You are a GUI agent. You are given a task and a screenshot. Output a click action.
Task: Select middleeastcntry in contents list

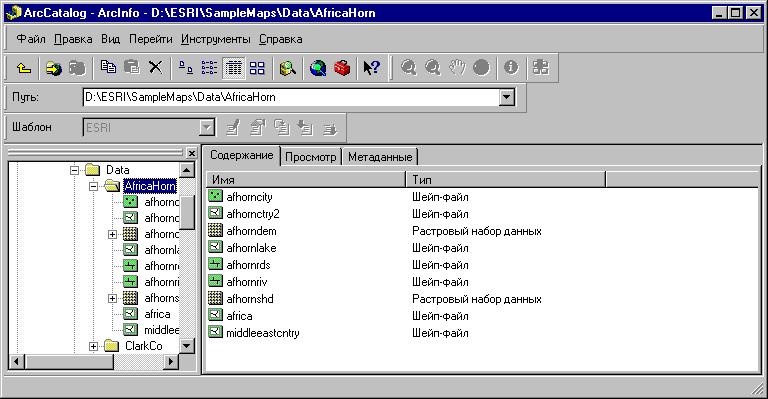[x=263, y=333]
